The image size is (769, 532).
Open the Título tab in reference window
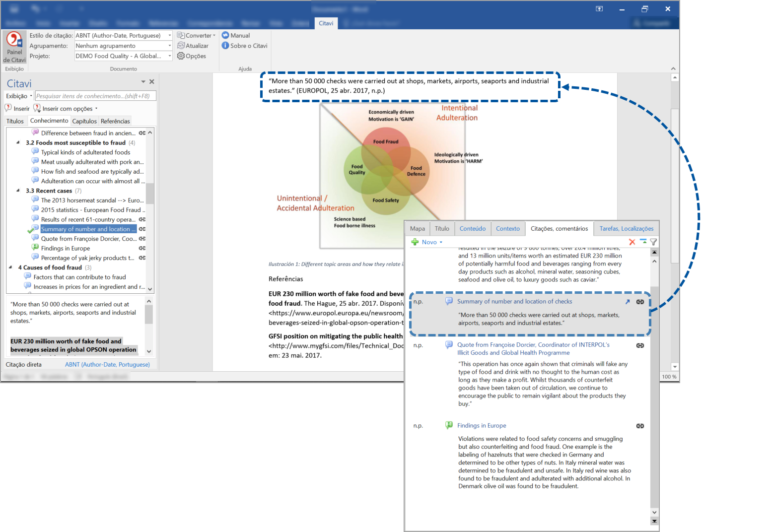[x=442, y=228]
